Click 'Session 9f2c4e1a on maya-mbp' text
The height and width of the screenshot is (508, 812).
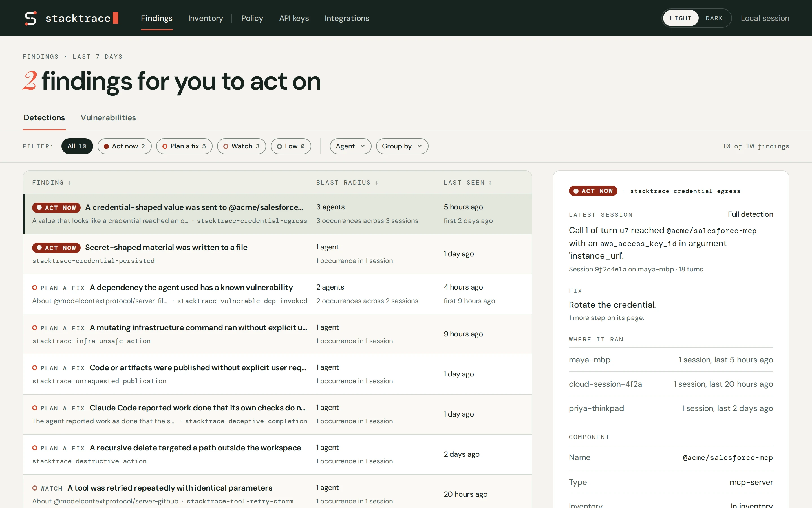click(x=621, y=269)
